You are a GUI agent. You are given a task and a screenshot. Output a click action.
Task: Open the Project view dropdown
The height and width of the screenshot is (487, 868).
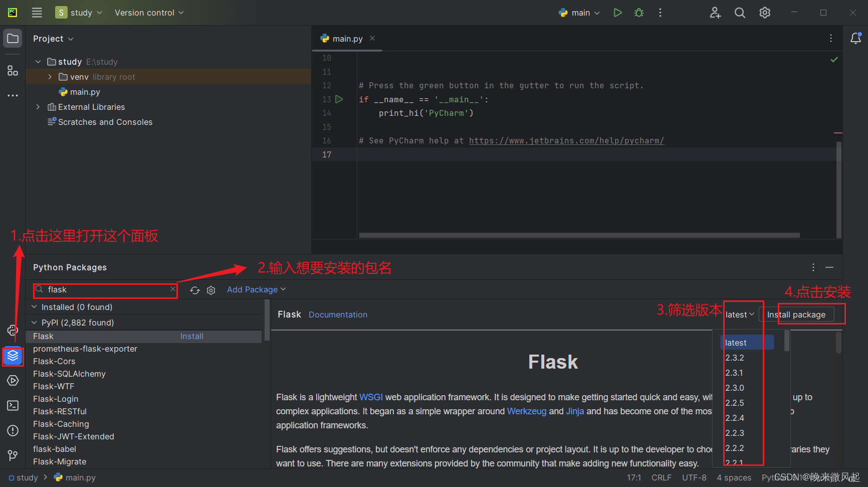[53, 39]
